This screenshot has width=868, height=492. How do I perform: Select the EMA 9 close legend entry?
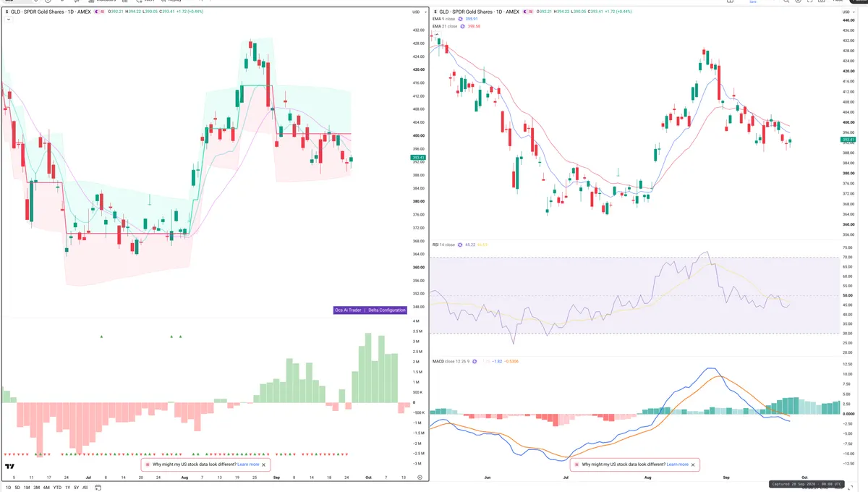[445, 19]
